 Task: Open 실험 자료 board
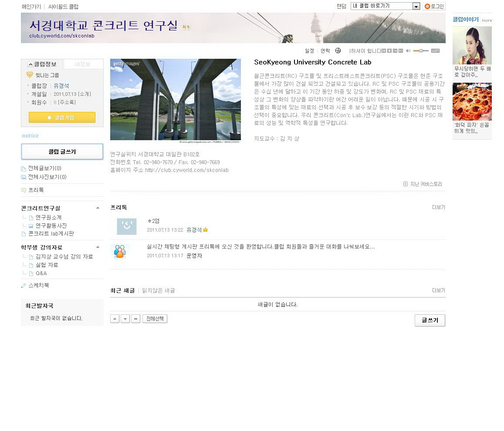click(x=47, y=265)
